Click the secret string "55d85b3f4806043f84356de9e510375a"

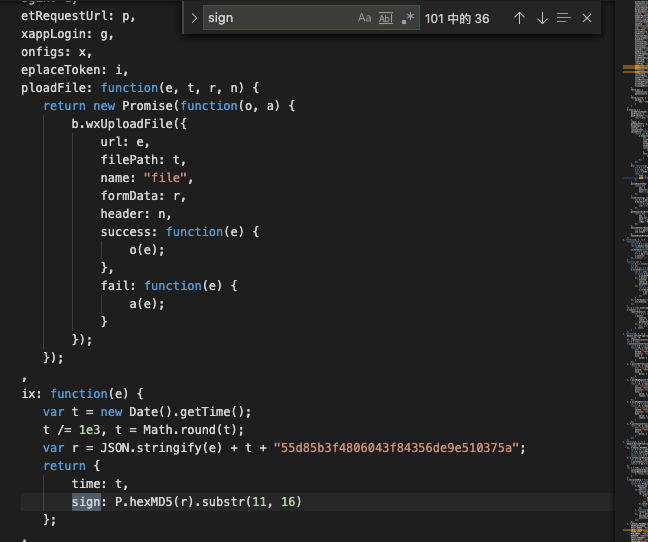pyautogui.click(x=396, y=448)
